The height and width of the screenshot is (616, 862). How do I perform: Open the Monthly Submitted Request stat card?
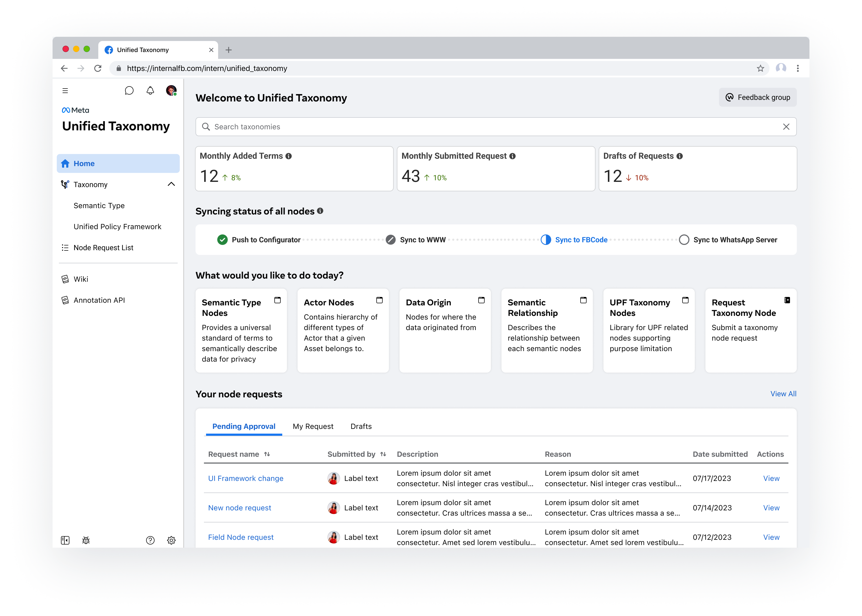(496, 169)
